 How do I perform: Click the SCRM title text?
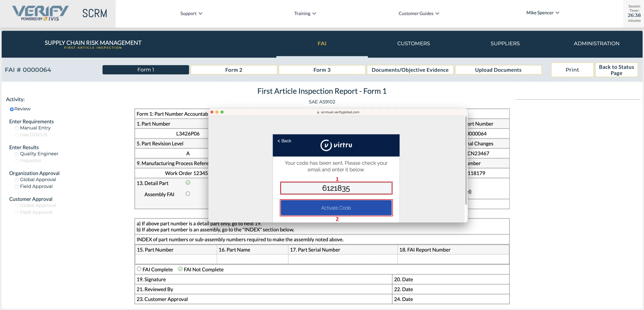tap(95, 13)
